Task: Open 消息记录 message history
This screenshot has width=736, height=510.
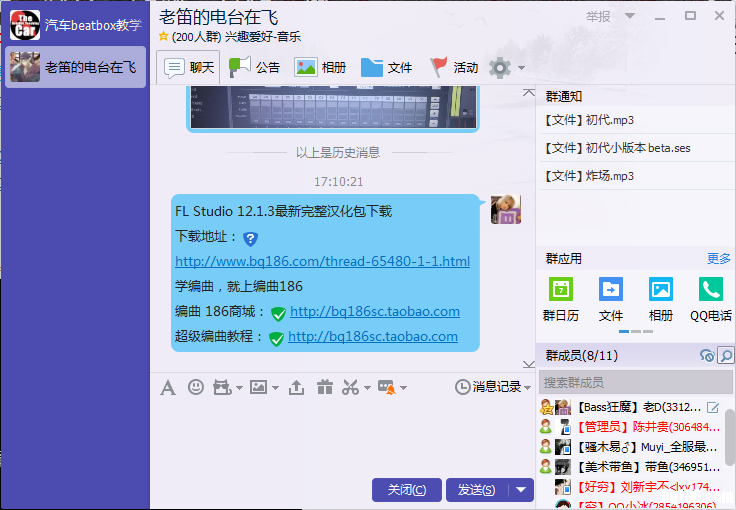Action: tap(491, 387)
